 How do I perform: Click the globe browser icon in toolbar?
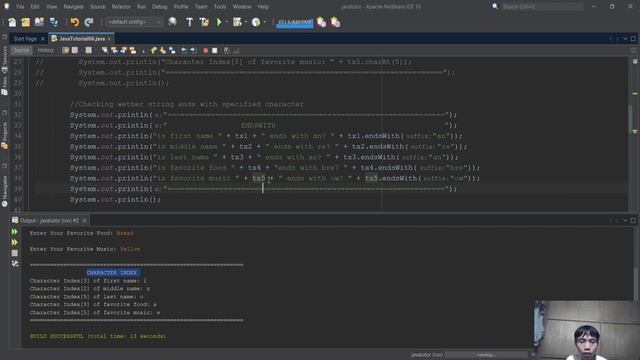pyautogui.click(x=172, y=22)
